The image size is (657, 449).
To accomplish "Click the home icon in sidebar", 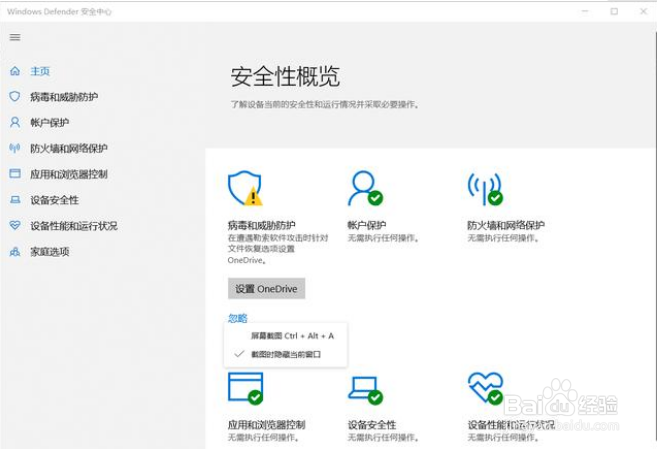I will 15,71.
